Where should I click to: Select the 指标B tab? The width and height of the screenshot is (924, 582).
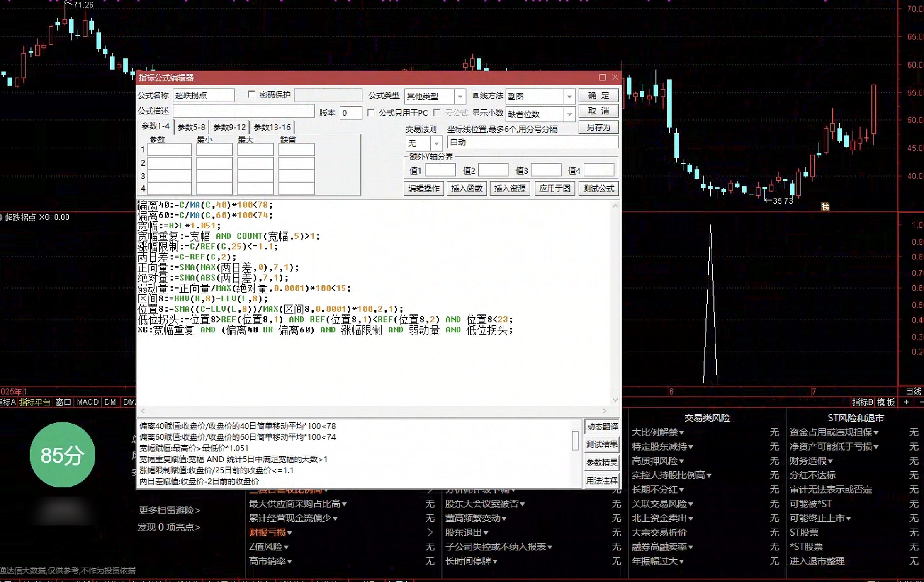[862, 402]
